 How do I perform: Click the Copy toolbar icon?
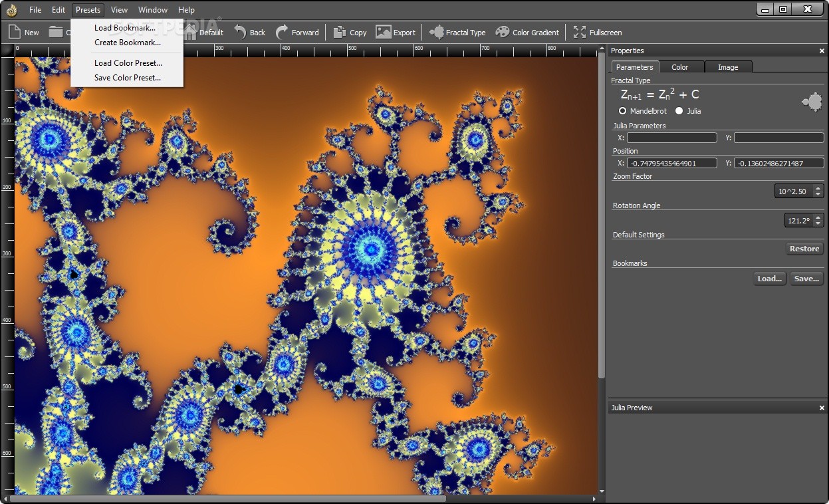(340, 32)
